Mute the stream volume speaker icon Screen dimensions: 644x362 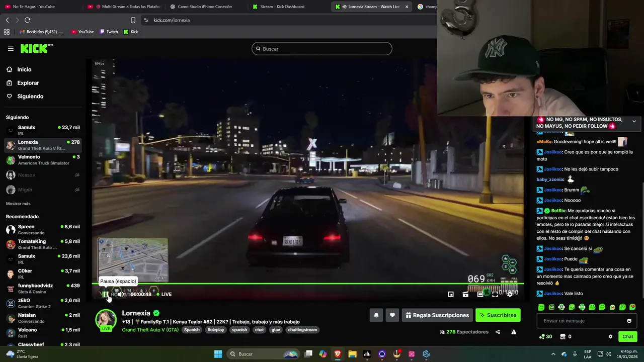coord(120,294)
